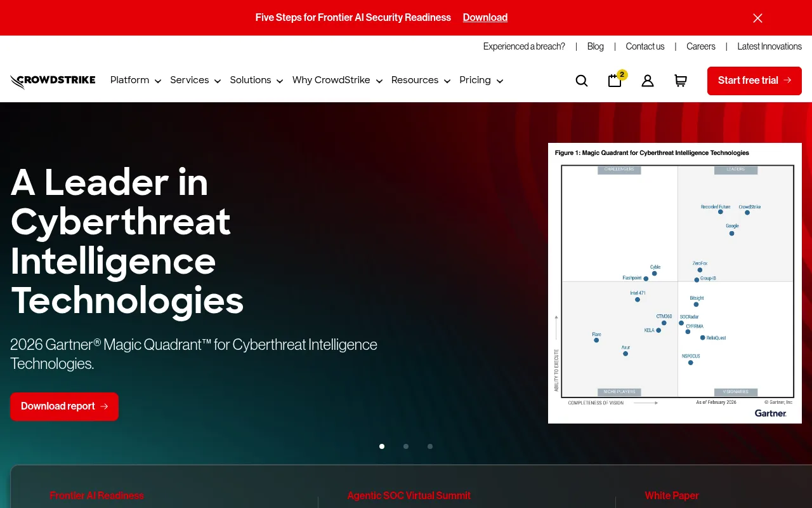Open the shopping cart icon

[681, 81]
